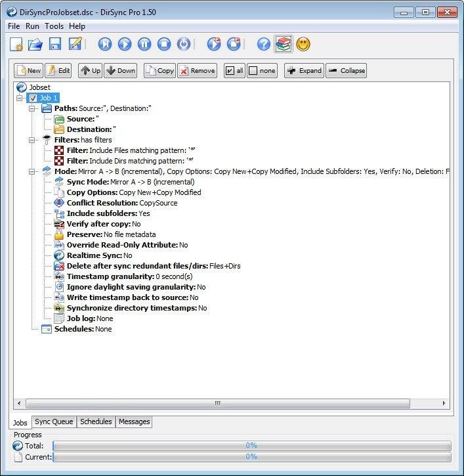Click the Remove job button
This screenshot has width=464, height=476.
tap(198, 71)
